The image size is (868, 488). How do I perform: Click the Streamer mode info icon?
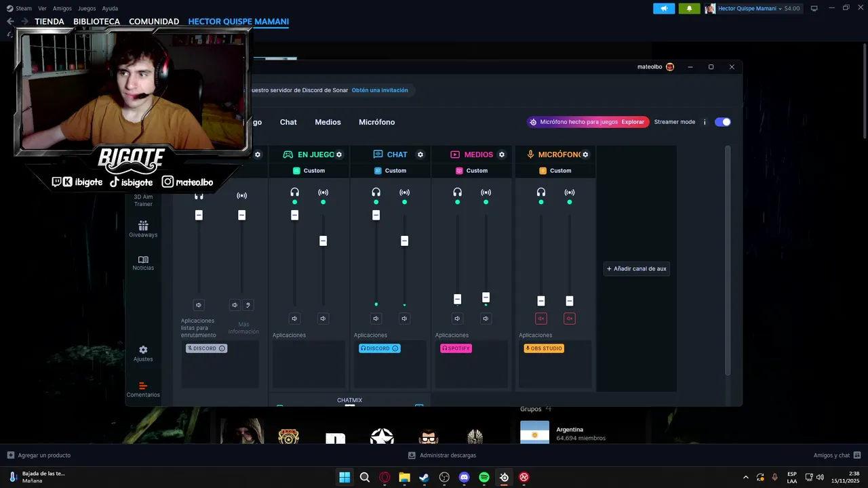pyautogui.click(x=705, y=122)
